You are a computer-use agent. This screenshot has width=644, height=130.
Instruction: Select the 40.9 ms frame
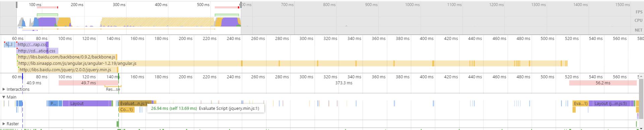(x=34, y=83)
